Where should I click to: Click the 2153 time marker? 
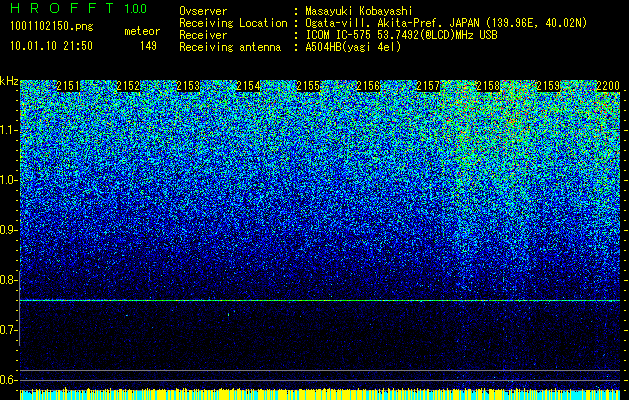[188, 86]
